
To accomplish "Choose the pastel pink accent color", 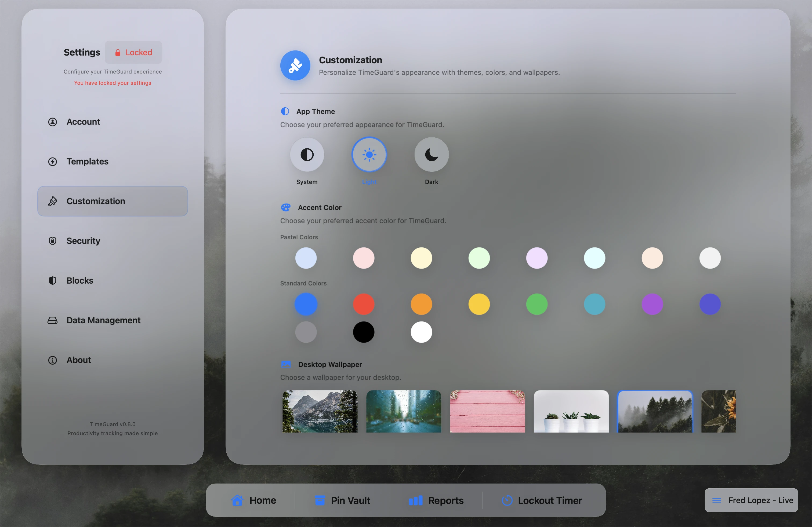I will [364, 258].
